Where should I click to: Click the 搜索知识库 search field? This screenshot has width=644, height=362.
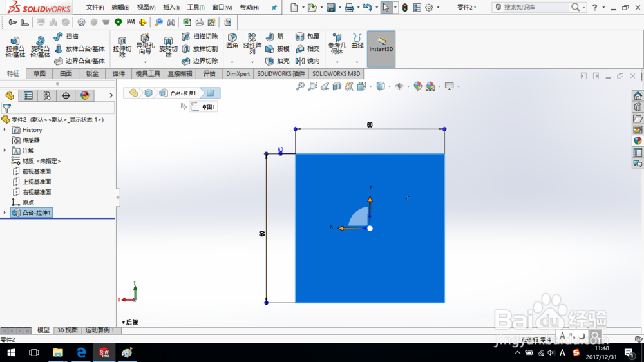pyautogui.click(x=534, y=7)
